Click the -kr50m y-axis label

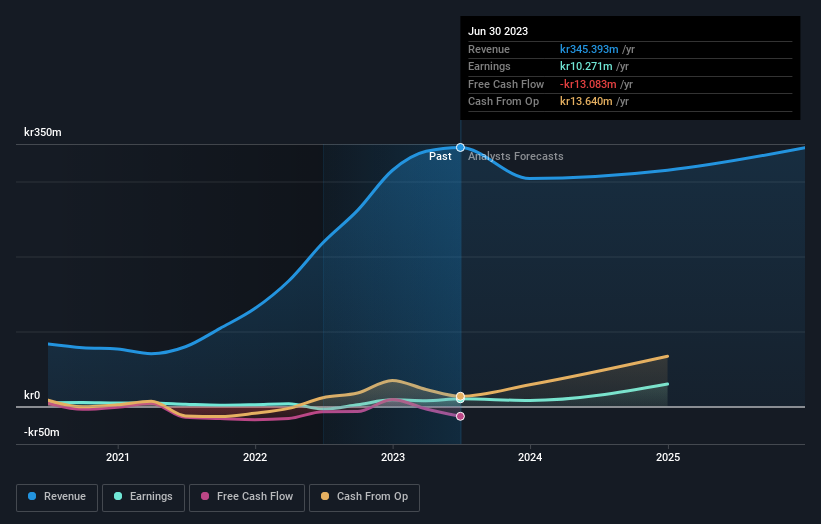click(x=41, y=432)
